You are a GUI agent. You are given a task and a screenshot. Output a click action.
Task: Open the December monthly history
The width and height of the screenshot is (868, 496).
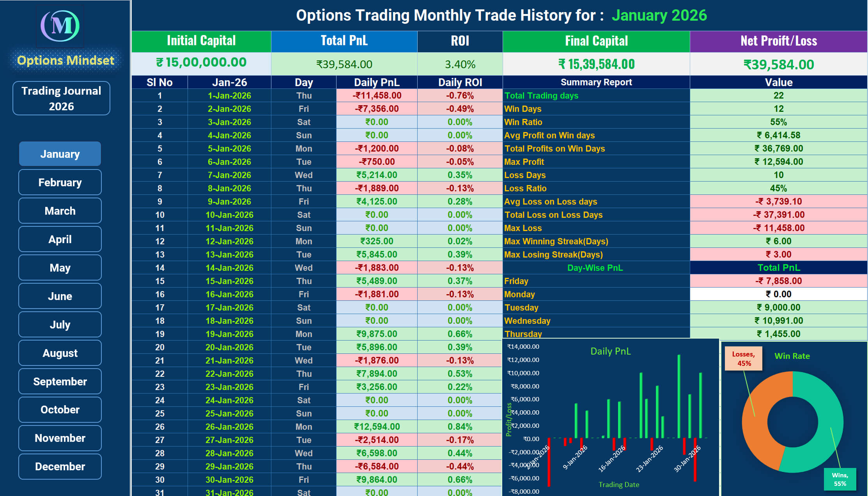click(59, 466)
